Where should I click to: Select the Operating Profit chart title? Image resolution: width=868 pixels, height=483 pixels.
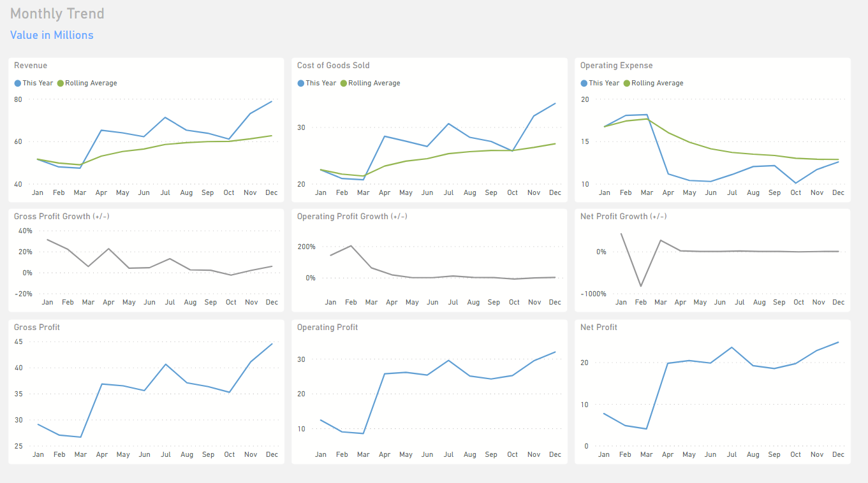328,328
